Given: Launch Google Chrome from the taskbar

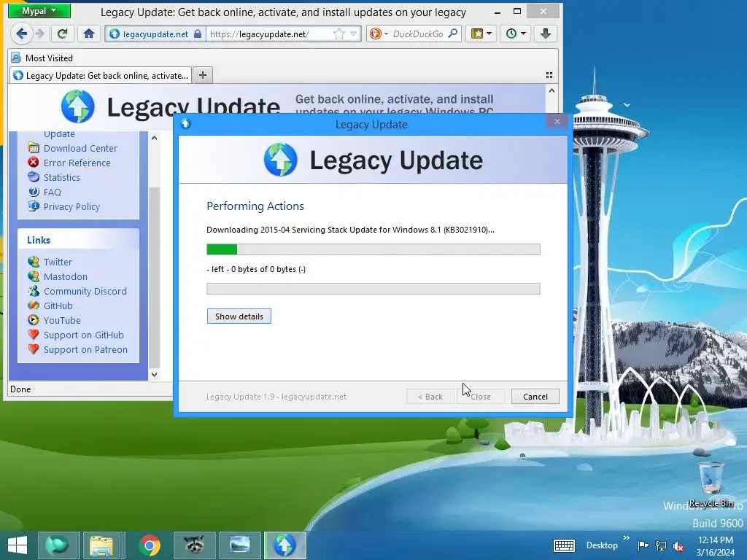Looking at the screenshot, I should pos(150,545).
